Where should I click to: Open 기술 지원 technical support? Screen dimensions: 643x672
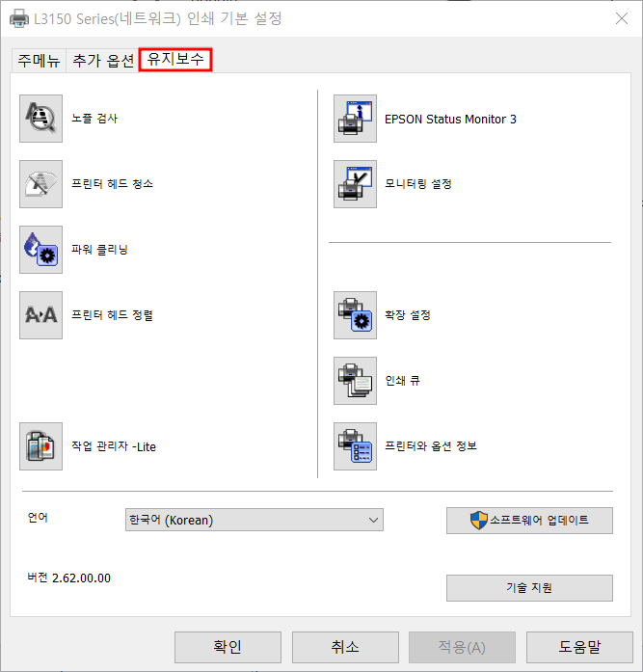[x=529, y=587]
